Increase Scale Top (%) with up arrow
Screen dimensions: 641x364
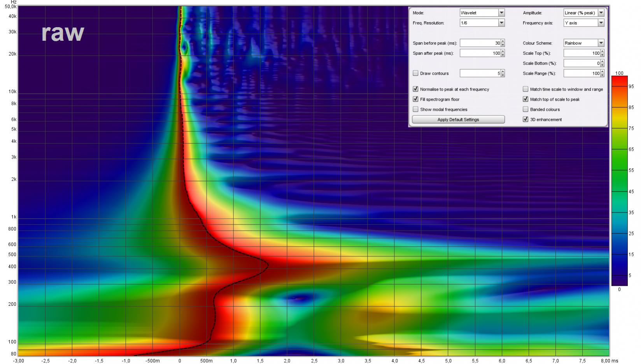tap(602, 51)
